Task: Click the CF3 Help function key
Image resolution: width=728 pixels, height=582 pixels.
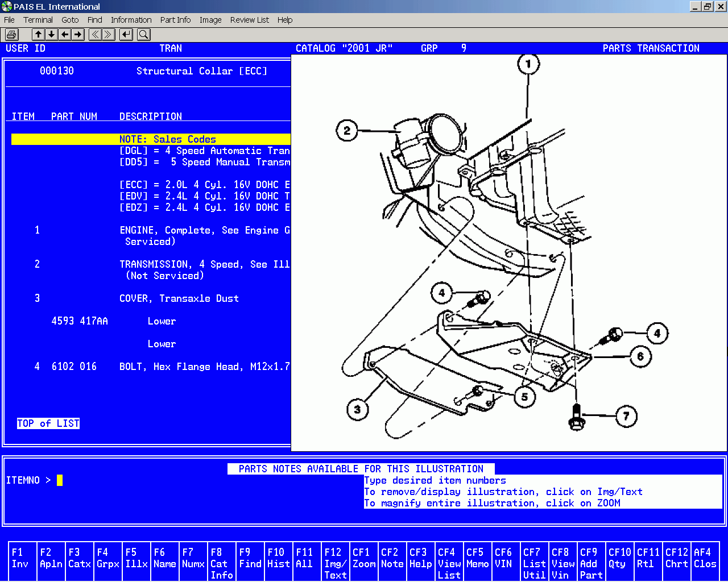Action: [x=421, y=562]
